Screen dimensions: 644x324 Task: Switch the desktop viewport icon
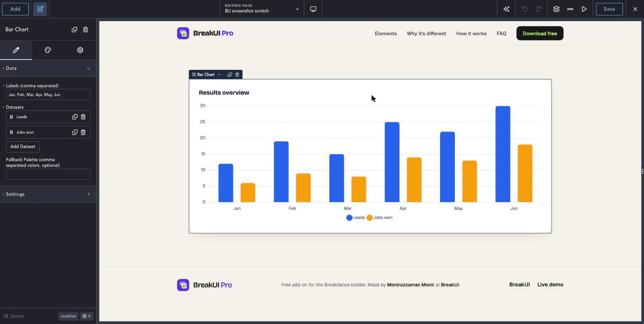coord(313,9)
